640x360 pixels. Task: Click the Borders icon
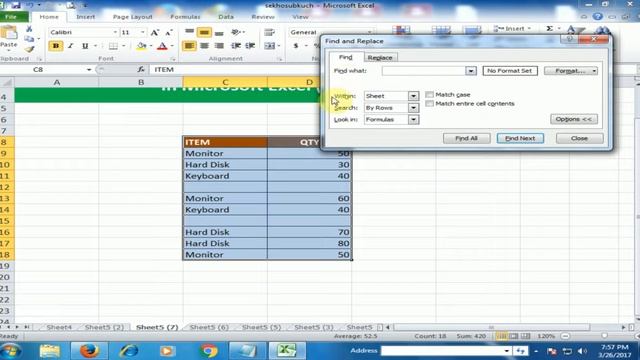113,46
